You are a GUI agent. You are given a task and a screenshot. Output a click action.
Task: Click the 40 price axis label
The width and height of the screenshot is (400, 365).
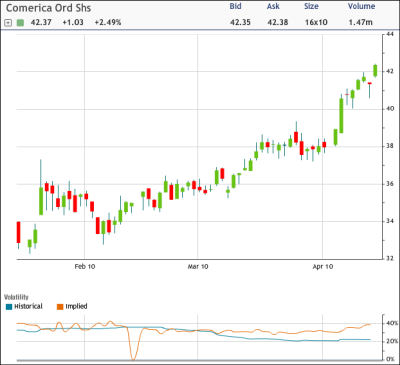point(390,109)
